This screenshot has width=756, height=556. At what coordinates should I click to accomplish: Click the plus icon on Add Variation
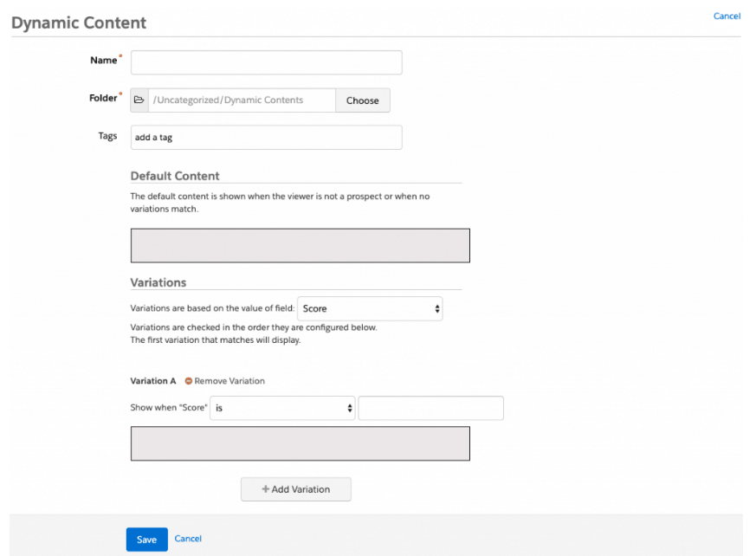(x=265, y=489)
